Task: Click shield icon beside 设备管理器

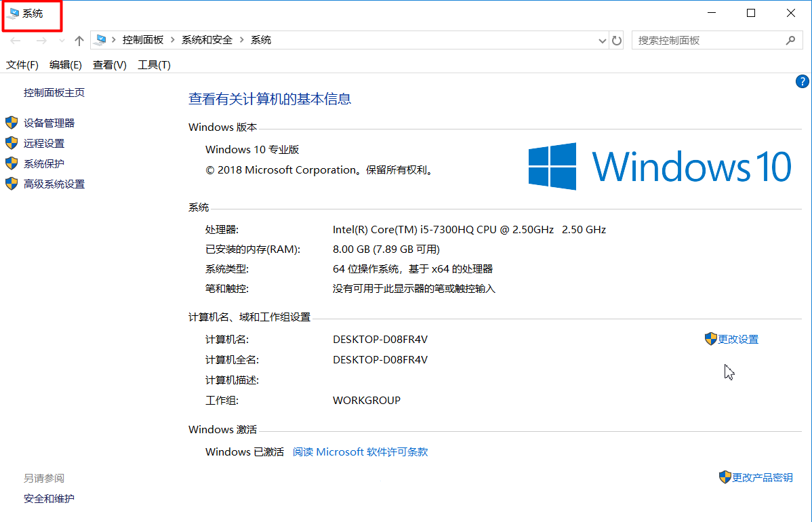Action: [12, 123]
